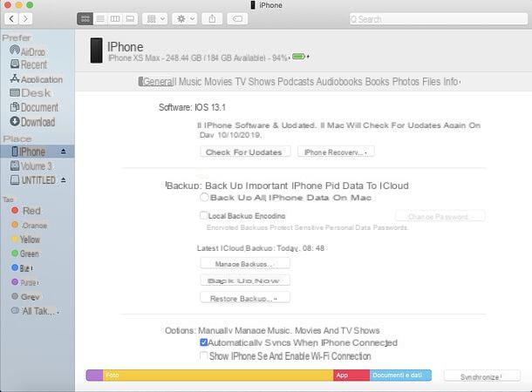Switch to the Audiobooks tab

coord(339,82)
